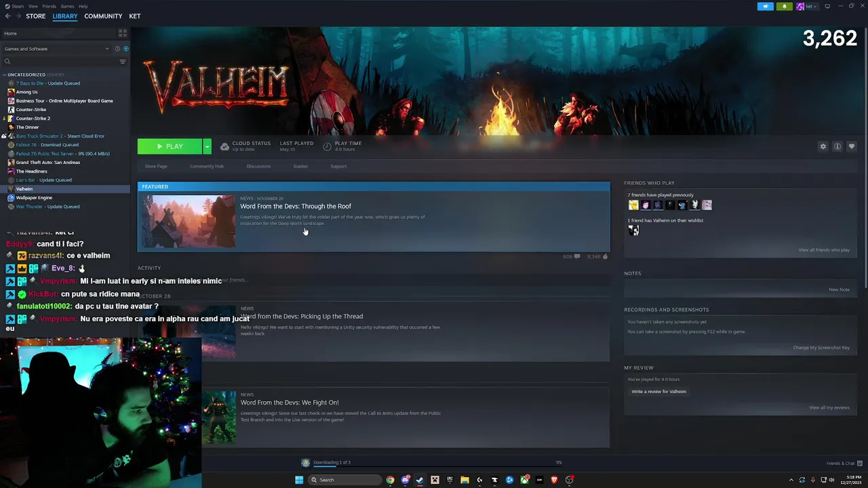The image size is (868, 488).
Task: Open Through the Roof featured thumbnail
Action: point(189,221)
